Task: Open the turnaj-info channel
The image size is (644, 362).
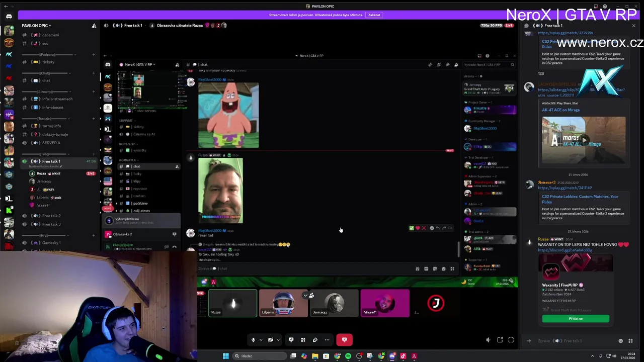Action: click(x=59, y=126)
